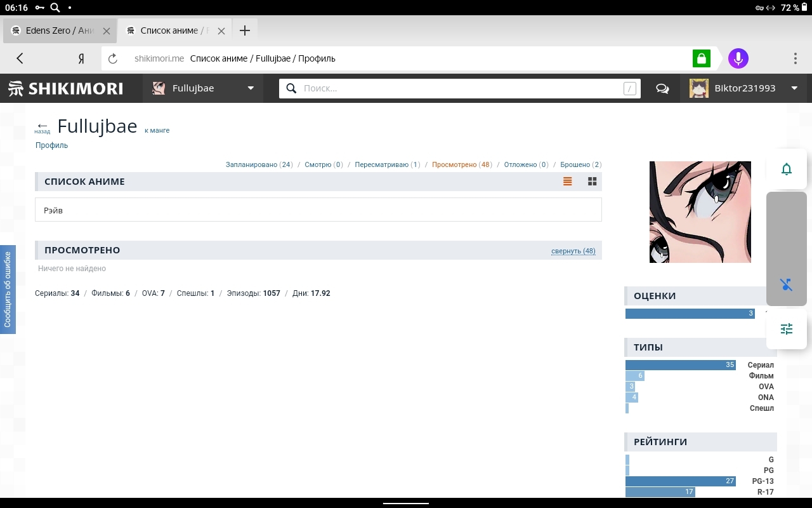812x508 pixels.
Task: Switch to grid view layout icon
Action: (592, 182)
